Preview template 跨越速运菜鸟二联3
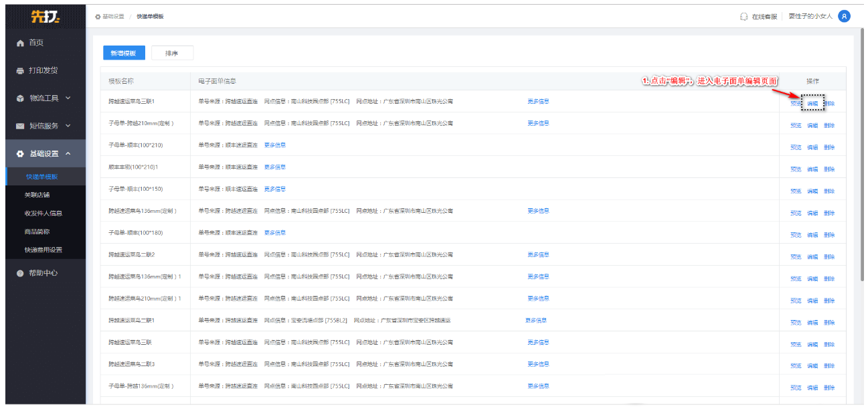This screenshot has height=407, width=868. (796, 366)
